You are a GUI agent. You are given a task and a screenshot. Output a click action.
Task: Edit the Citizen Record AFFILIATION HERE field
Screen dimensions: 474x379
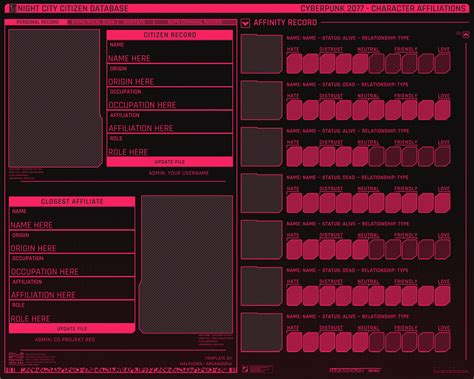170,122
